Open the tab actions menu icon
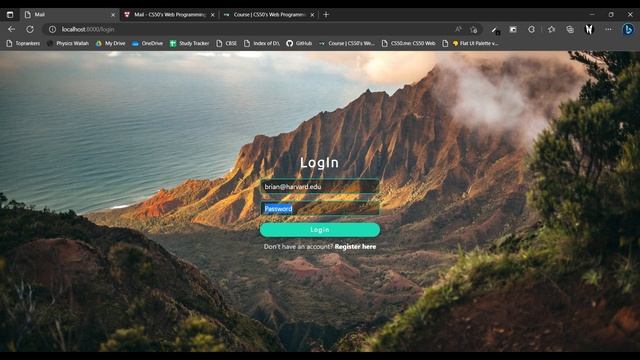 point(10,15)
